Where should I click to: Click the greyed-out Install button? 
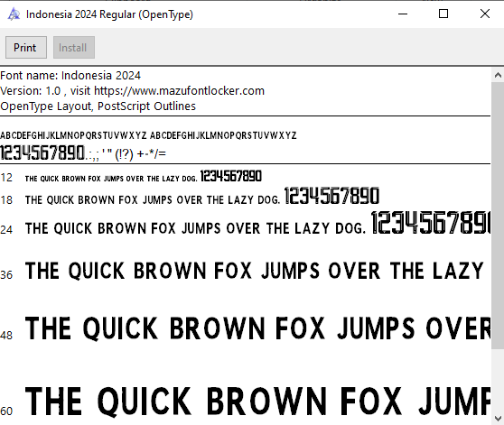click(x=74, y=48)
